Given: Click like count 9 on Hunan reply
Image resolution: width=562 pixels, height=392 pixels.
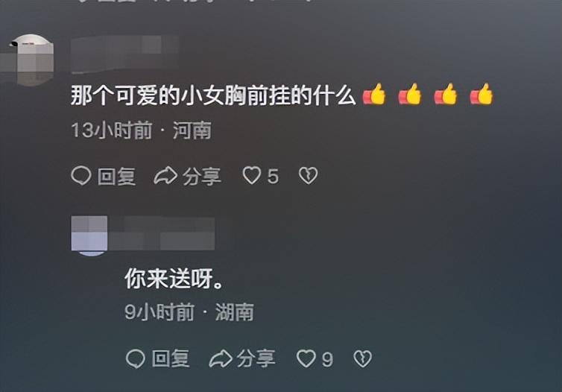Looking at the screenshot, I should click(x=327, y=359).
